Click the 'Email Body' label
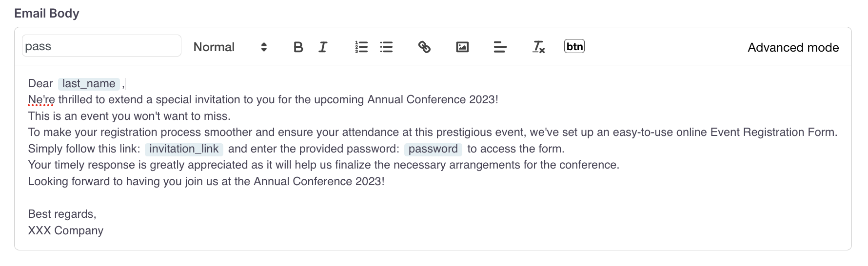Viewport: 868px width, 266px height. click(47, 14)
